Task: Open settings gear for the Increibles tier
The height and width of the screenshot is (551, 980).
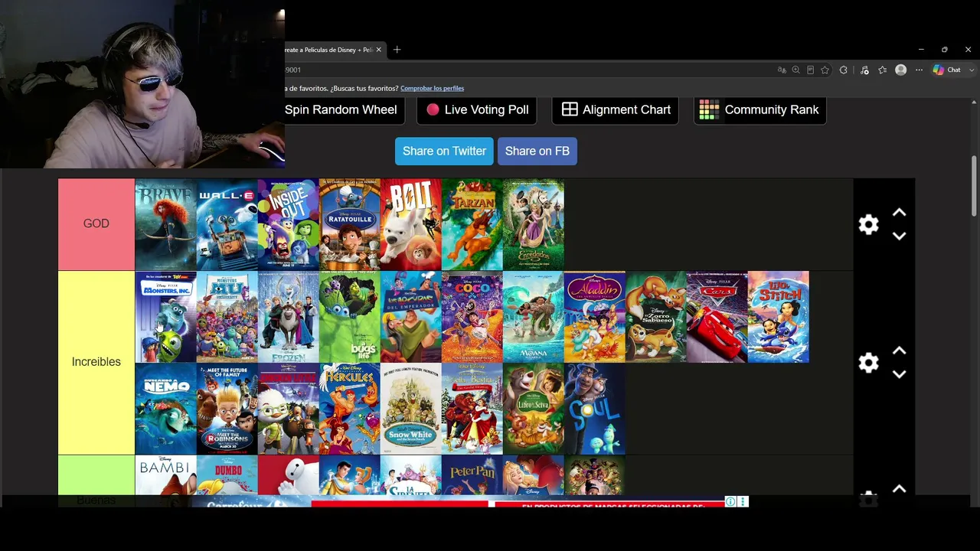Action: pyautogui.click(x=868, y=363)
